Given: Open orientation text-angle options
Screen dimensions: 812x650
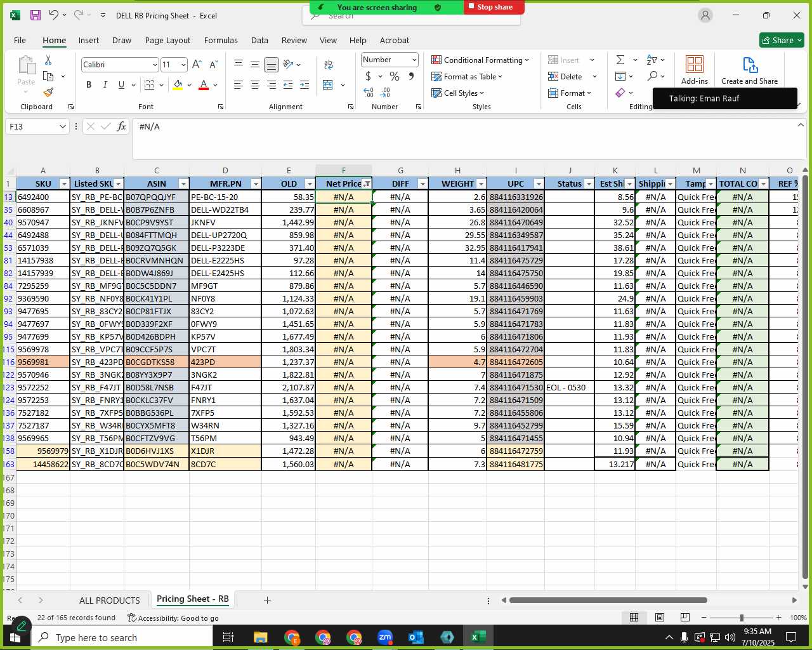Looking at the screenshot, I should tap(292, 64).
